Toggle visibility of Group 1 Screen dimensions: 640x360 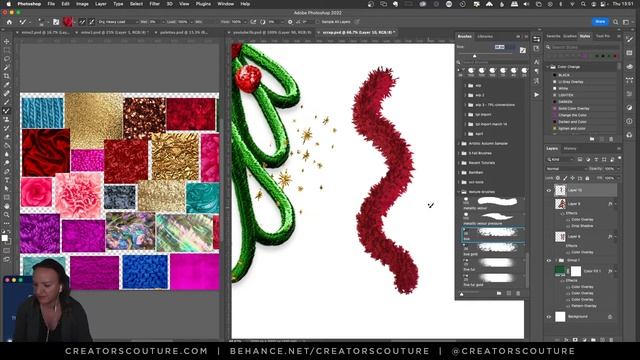click(549, 260)
